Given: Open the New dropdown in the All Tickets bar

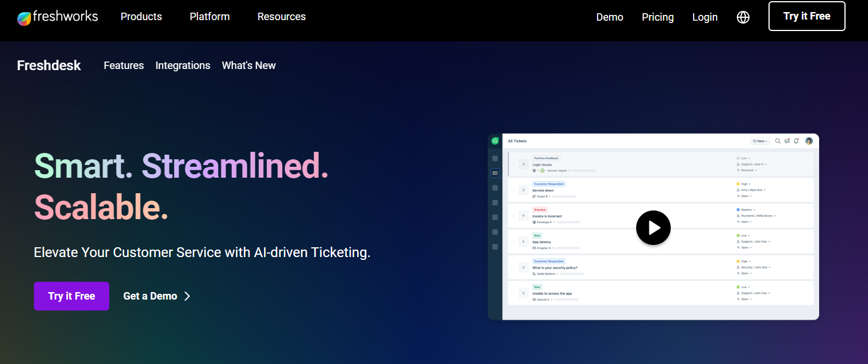Looking at the screenshot, I should [x=760, y=141].
